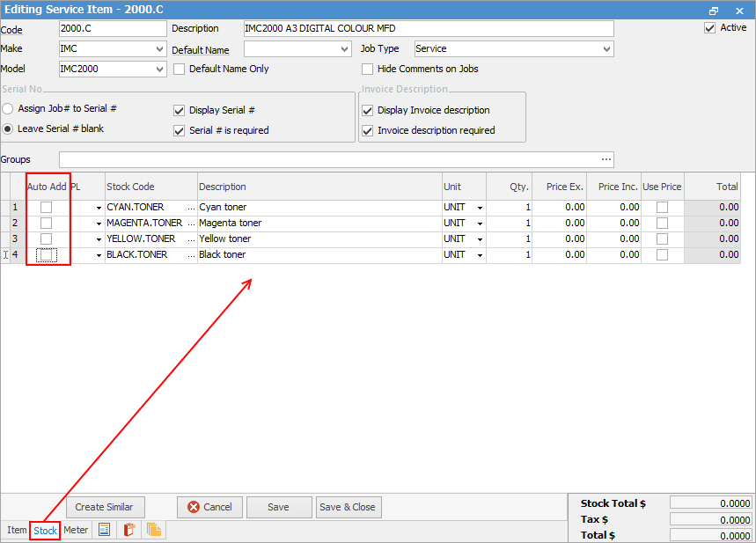This screenshot has height=543, width=756.
Task: Select Assign Job# to Serial # option
Action: click(8, 109)
